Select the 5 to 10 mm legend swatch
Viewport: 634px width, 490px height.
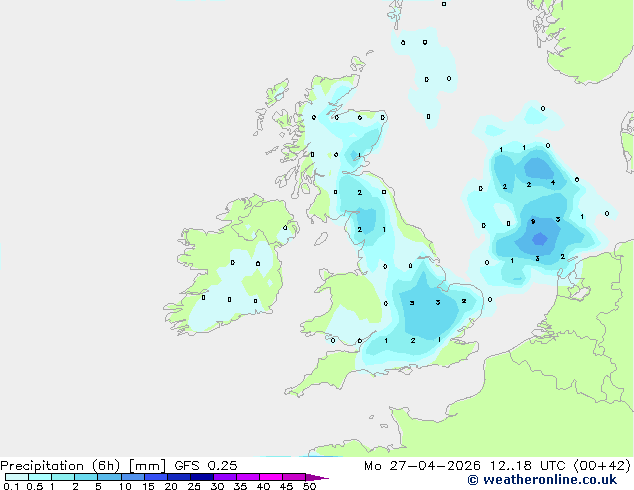pyautogui.click(x=109, y=477)
